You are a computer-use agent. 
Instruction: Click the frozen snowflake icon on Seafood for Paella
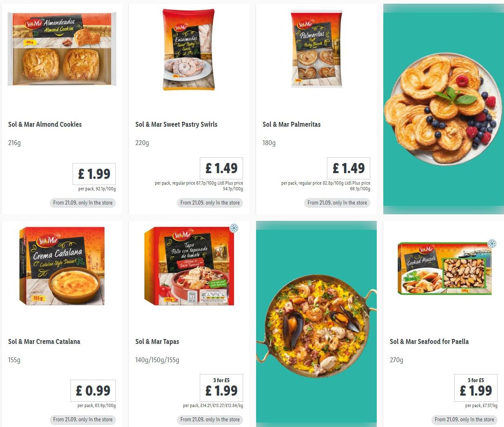click(492, 244)
